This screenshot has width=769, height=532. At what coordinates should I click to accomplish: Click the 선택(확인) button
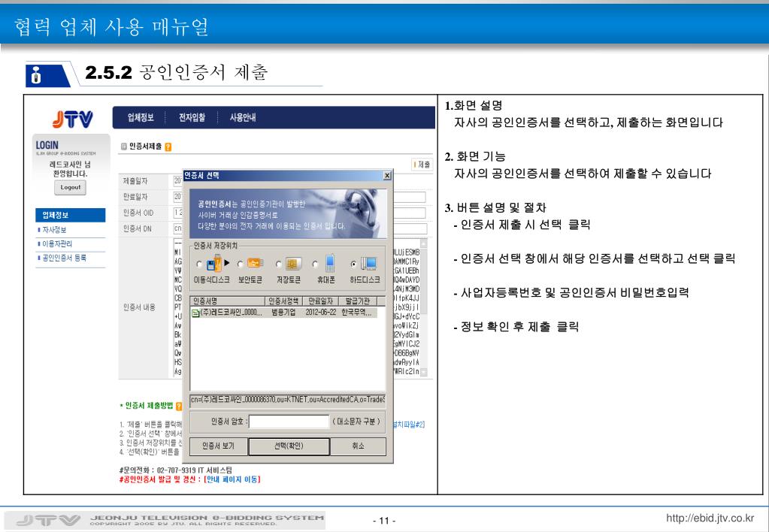click(289, 446)
